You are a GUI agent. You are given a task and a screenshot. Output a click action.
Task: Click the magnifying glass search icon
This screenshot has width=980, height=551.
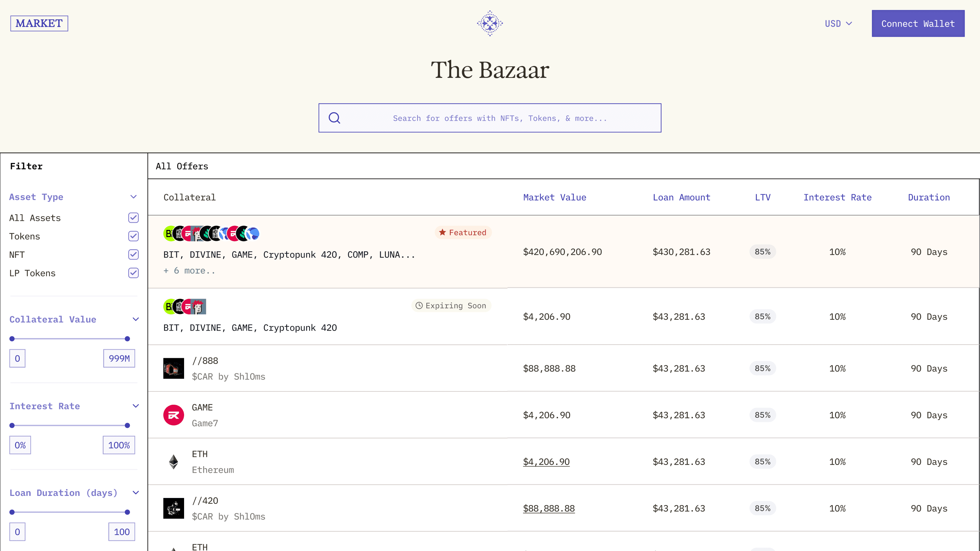[334, 118]
